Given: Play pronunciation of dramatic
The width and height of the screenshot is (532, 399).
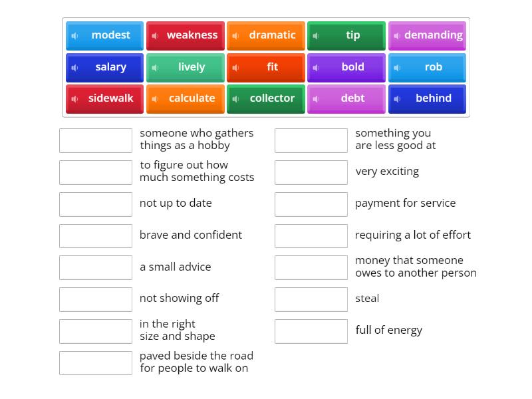Looking at the screenshot, I should (x=235, y=36).
